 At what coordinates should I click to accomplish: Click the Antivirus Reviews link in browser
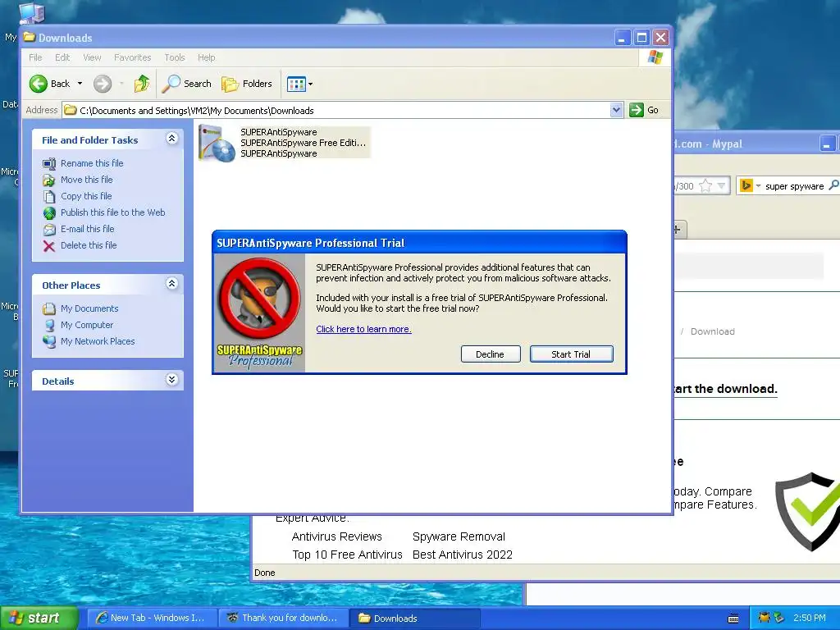click(x=337, y=536)
